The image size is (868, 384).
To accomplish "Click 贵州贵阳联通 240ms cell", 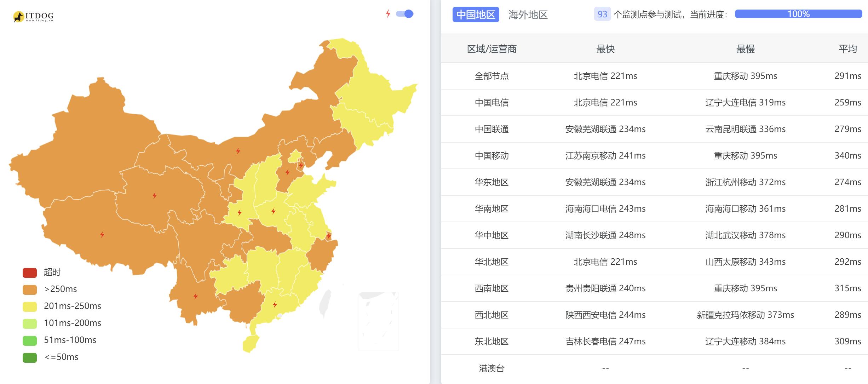I will 605,288.
